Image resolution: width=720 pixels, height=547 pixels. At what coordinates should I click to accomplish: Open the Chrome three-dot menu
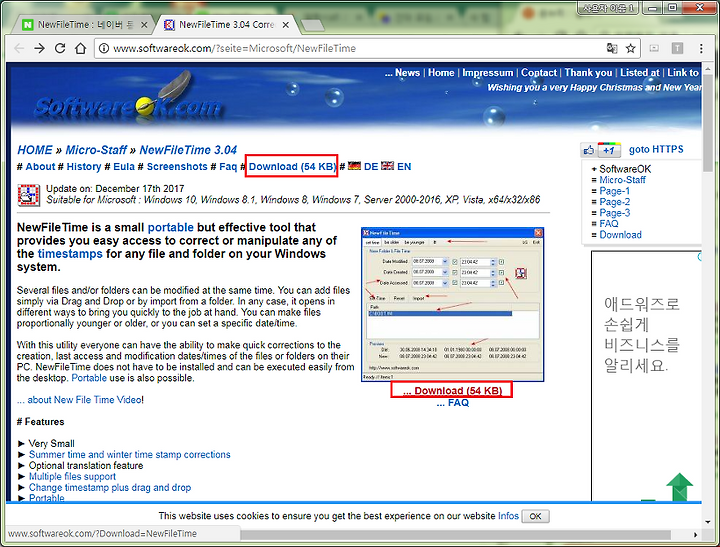pyautogui.click(x=701, y=48)
